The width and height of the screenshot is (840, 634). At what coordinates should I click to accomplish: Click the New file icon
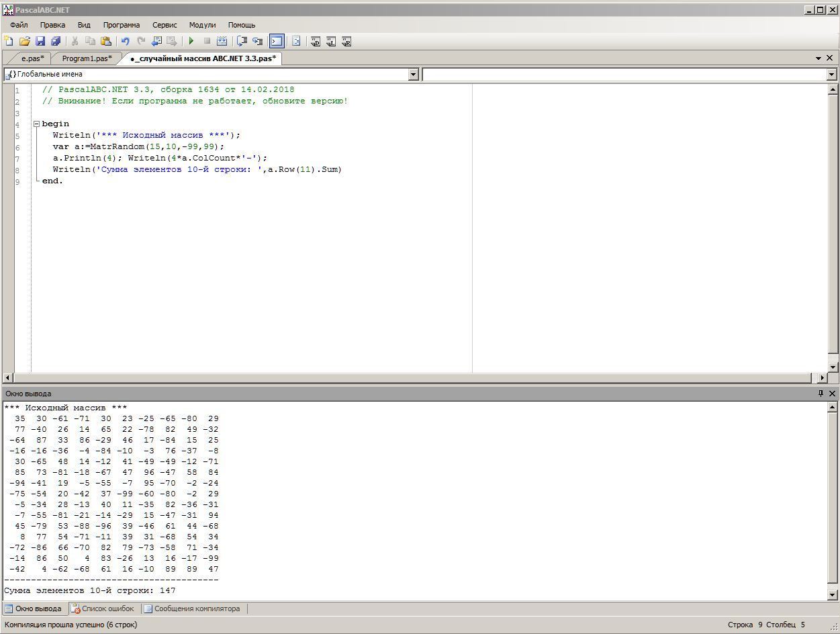9,42
